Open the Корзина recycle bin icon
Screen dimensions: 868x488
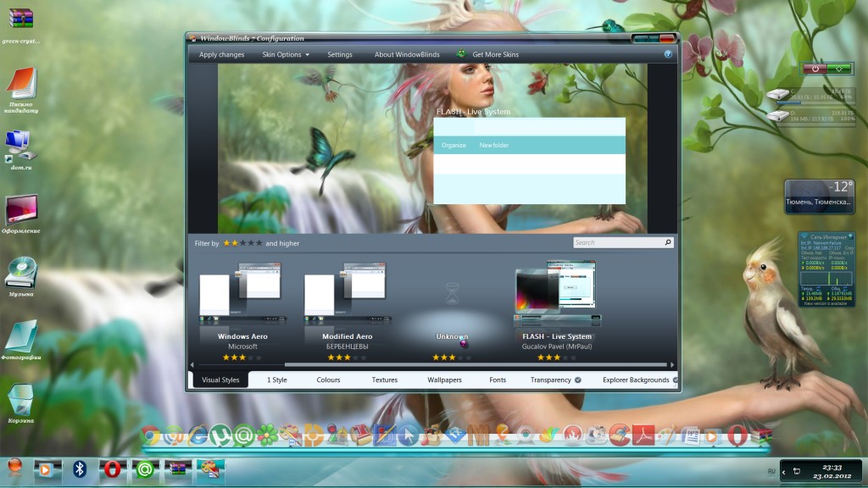click(x=21, y=400)
